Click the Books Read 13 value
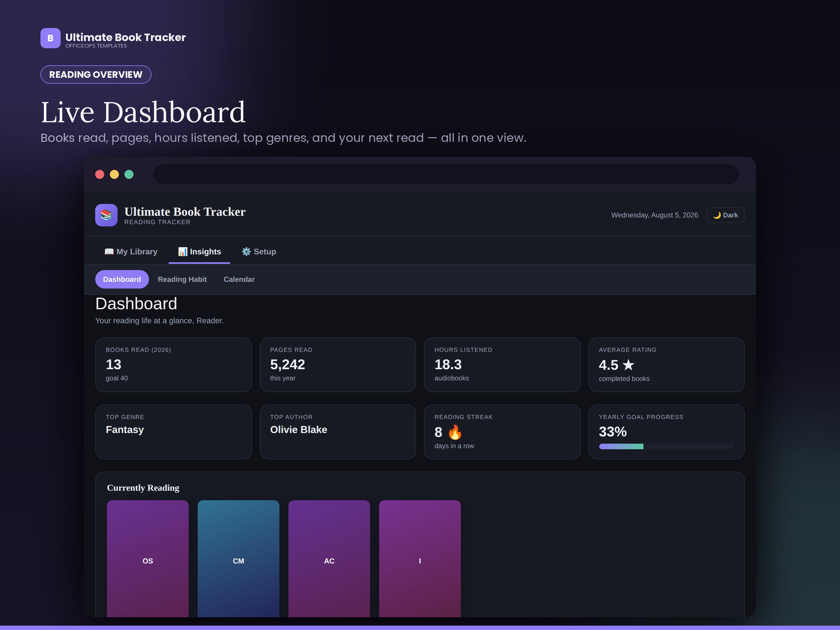Screen dimensions: 840x630 114,365
